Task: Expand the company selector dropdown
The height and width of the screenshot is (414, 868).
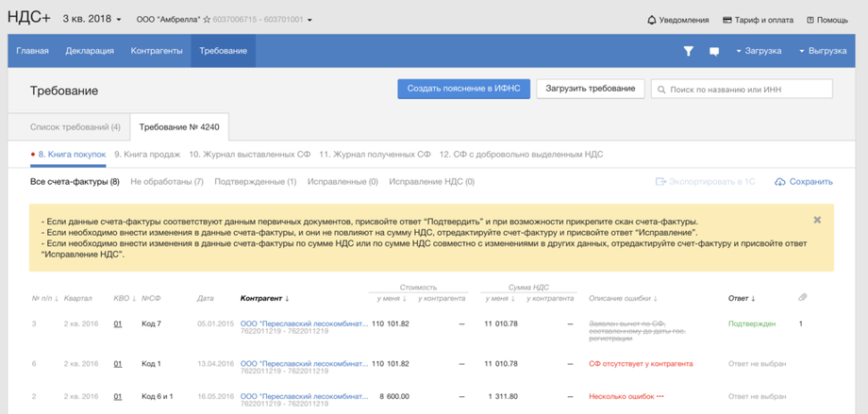Action: tap(309, 20)
